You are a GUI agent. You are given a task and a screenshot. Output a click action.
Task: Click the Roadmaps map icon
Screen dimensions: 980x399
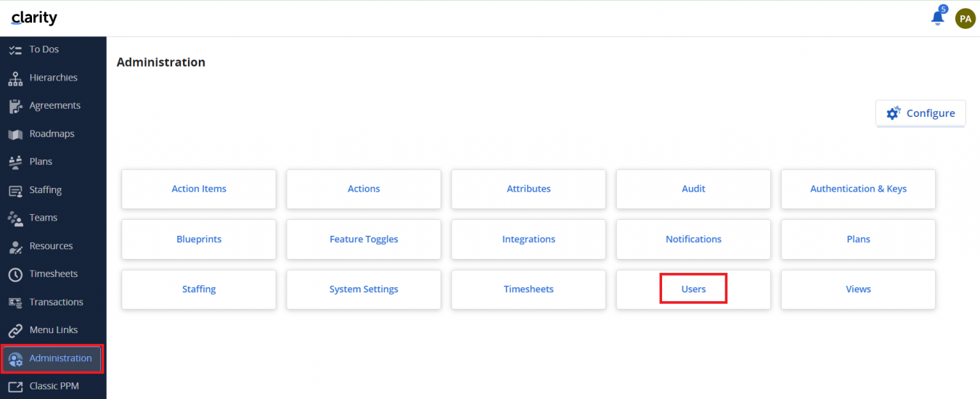tap(15, 134)
